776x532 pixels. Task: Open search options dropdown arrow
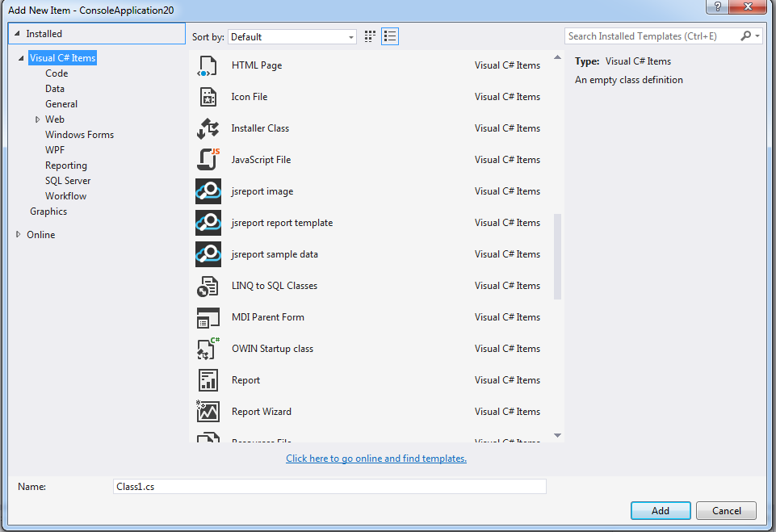point(757,36)
